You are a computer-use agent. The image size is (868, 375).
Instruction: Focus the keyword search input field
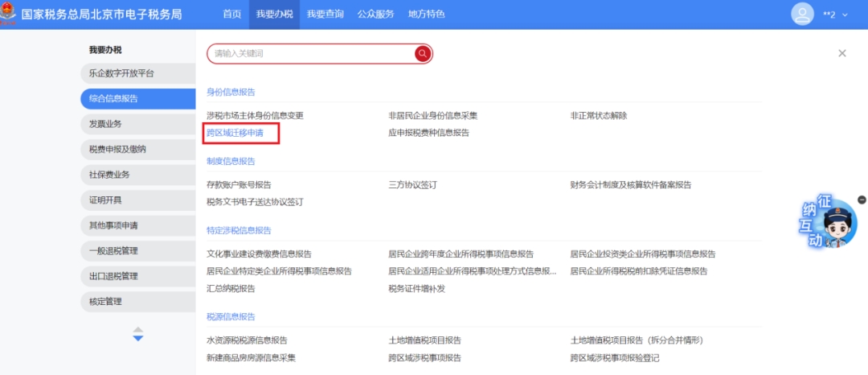[309, 54]
